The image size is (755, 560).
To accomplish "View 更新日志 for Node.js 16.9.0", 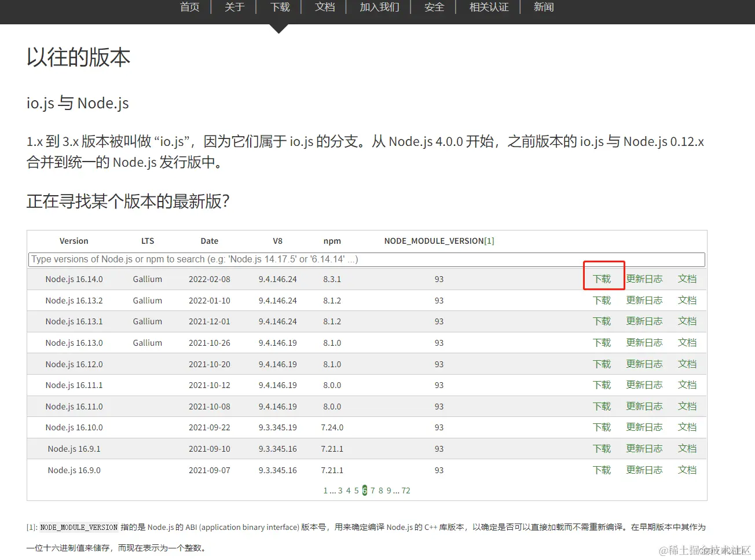I will point(644,470).
